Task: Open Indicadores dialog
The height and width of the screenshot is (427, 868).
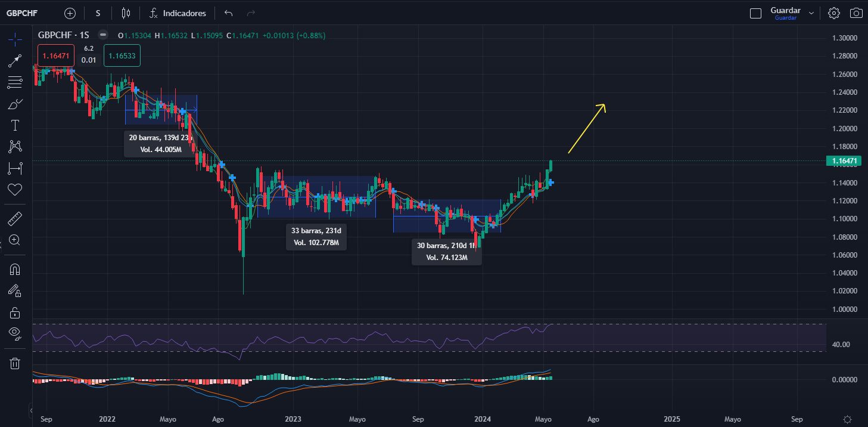Action: pos(178,13)
